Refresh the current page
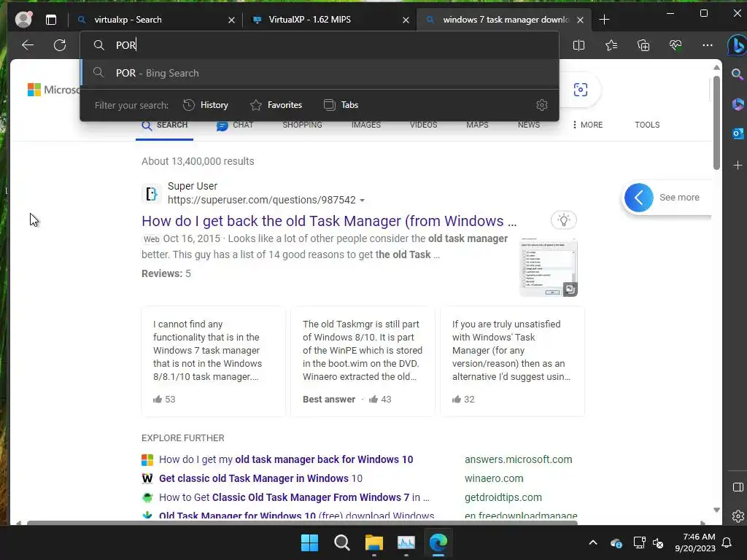 (x=60, y=45)
